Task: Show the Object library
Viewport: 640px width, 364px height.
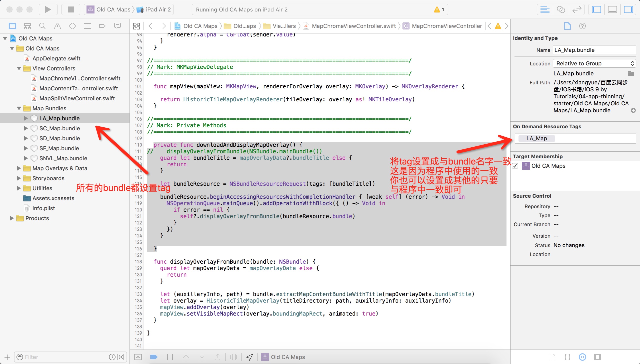Action: click(582, 357)
